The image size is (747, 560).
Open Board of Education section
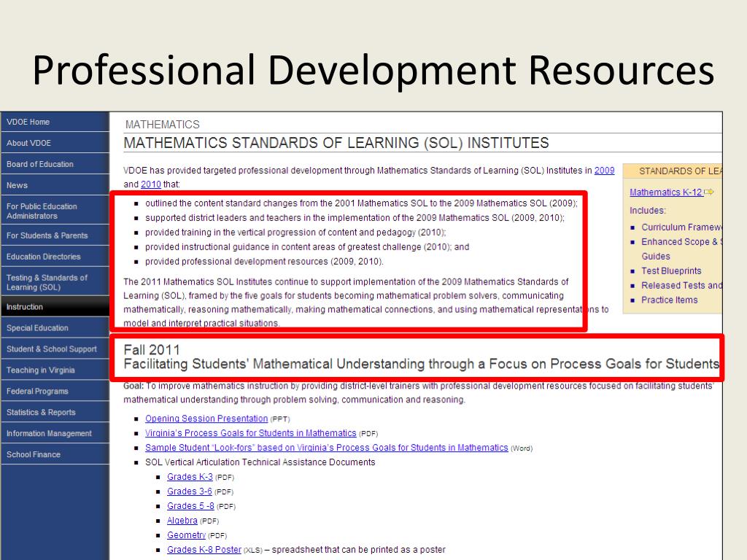point(55,164)
